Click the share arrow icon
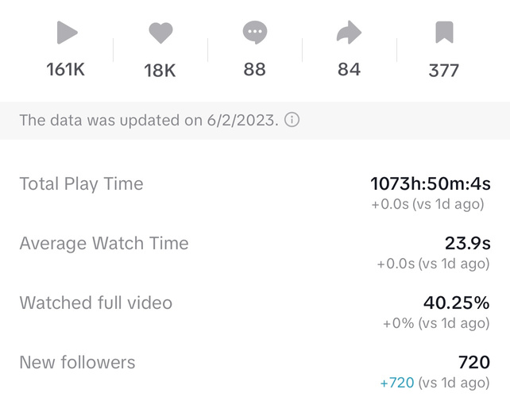 pos(349,33)
